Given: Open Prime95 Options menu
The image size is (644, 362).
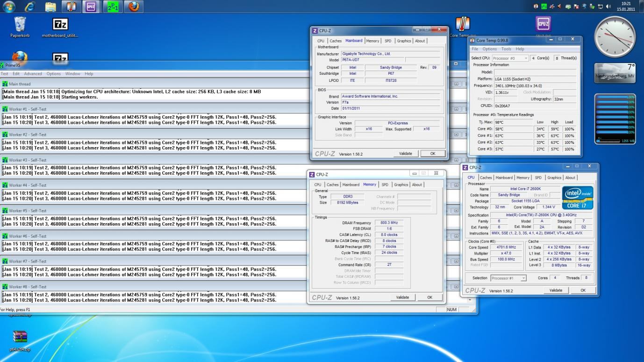Looking at the screenshot, I should [53, 74].
